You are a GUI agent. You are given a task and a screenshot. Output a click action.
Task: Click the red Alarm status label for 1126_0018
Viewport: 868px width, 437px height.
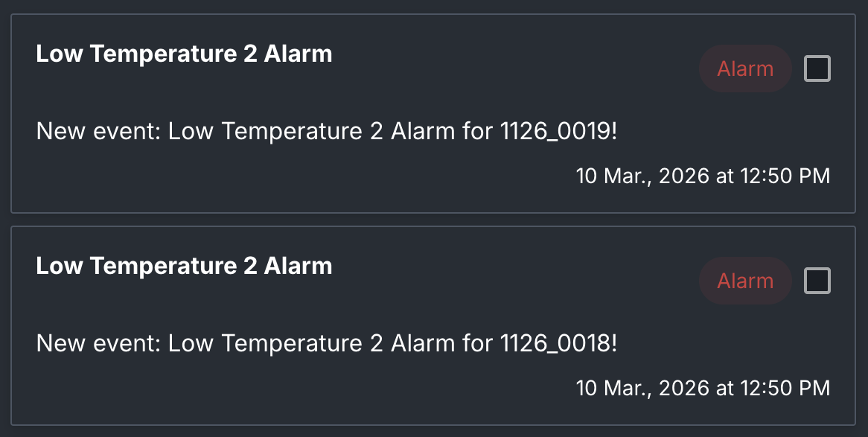(744, 281)
